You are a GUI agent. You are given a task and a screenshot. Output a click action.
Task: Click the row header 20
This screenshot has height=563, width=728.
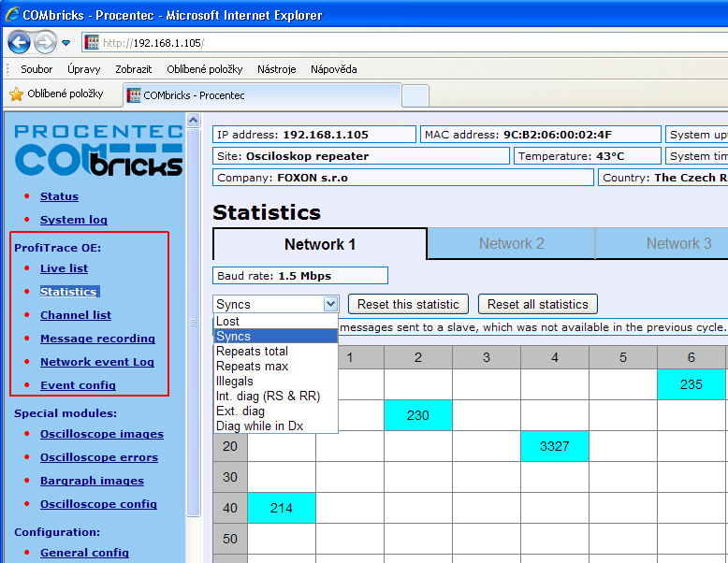230,446
